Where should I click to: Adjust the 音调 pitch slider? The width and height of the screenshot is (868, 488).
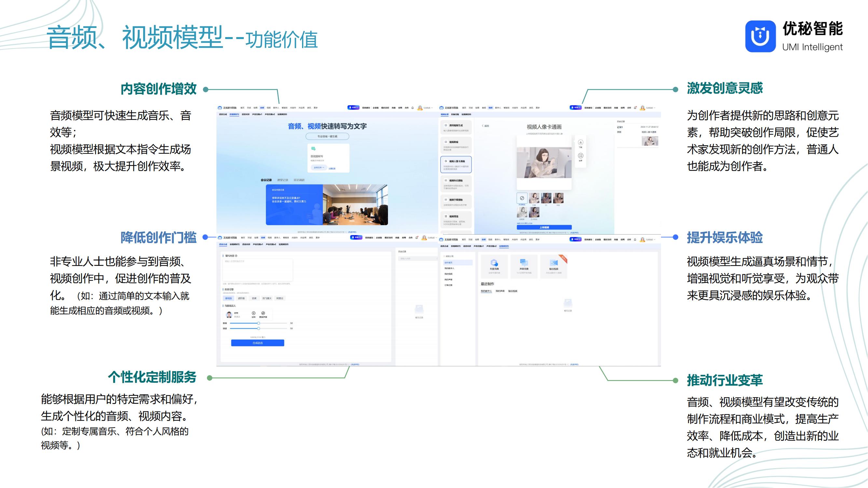(x=259, y=323)
